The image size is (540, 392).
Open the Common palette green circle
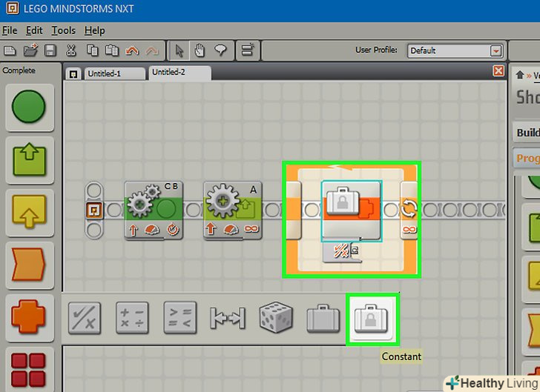pos(29,107)
